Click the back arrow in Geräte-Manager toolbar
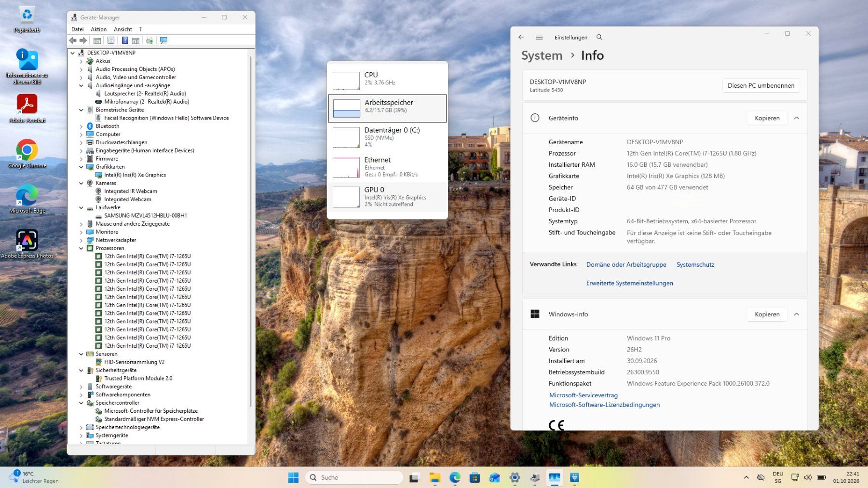The width and height of the screenshot is (868, 488). [x=73, y=41]
